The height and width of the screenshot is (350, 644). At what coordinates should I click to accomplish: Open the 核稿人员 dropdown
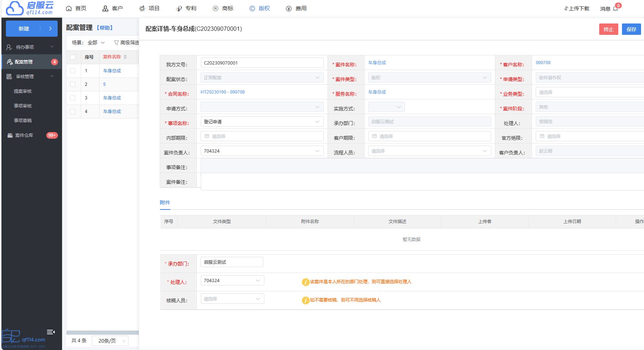coord(232,299)
